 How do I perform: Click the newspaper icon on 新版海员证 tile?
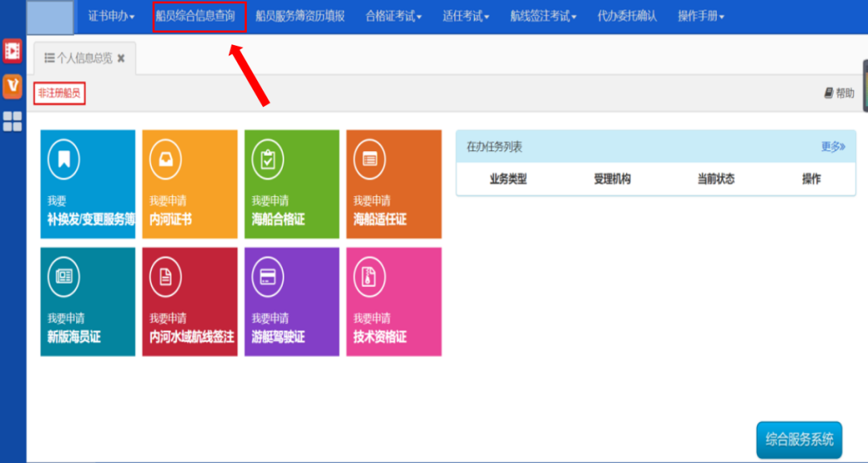point(63,277)
